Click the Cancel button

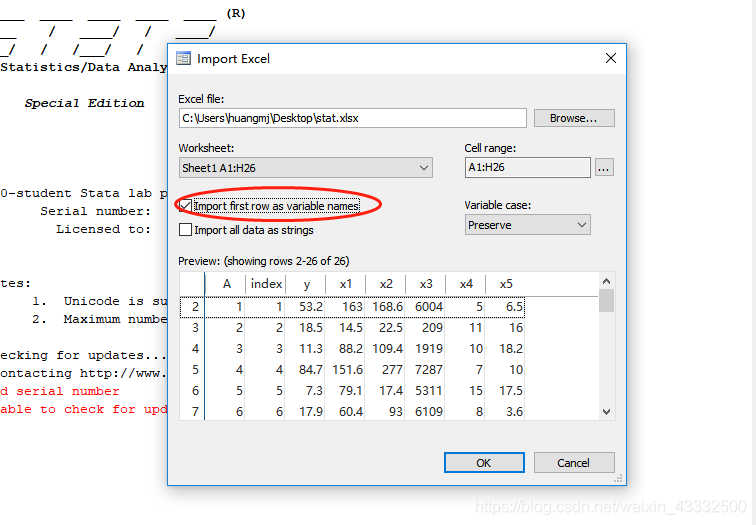point(574,463)
